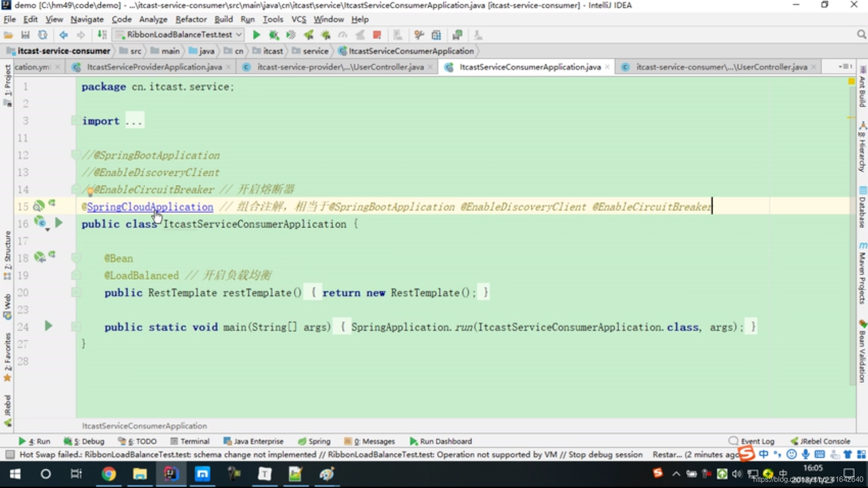
Task: Open File Explorer from the taskbar
Action: pyautogui.click(x=140, y=474)
